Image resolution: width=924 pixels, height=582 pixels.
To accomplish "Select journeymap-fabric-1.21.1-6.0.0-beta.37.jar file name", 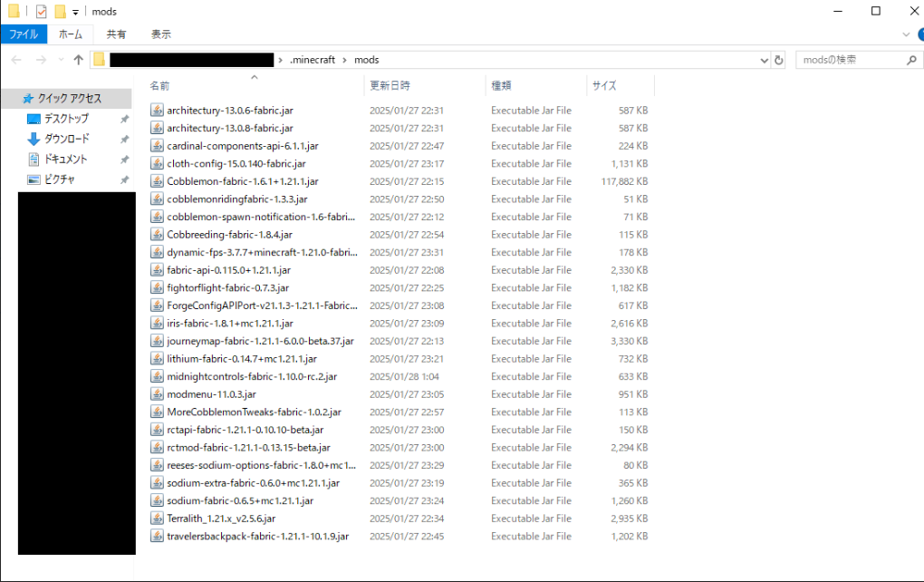I will [x=261, y=341].
